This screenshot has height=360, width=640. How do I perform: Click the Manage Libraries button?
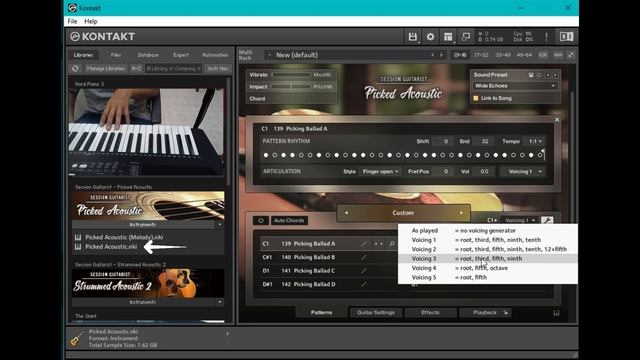tap(106, 68)
